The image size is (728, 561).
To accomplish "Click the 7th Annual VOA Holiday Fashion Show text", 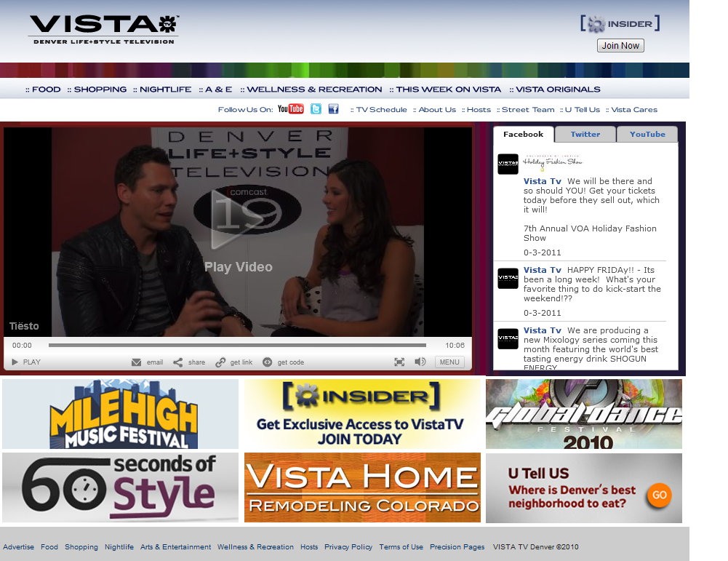I will pyautogui.click(x=590, y=233).
